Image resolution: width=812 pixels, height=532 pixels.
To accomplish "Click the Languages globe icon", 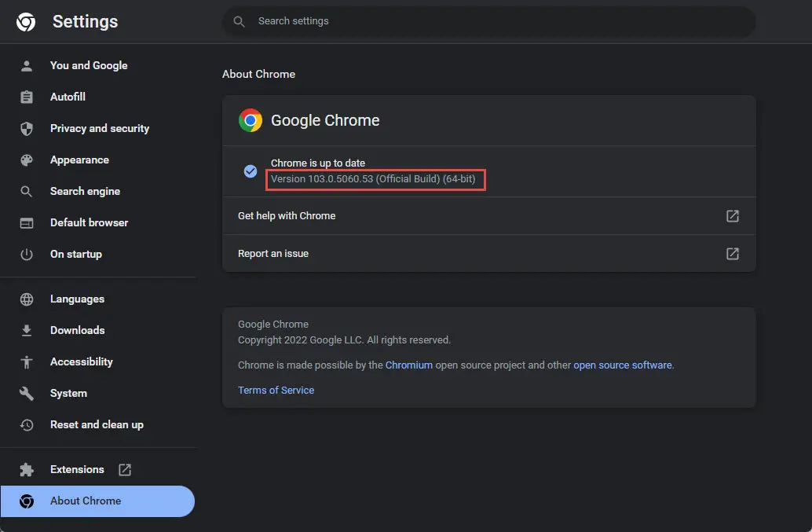I will pyautogui.click(x=27, y=299).
